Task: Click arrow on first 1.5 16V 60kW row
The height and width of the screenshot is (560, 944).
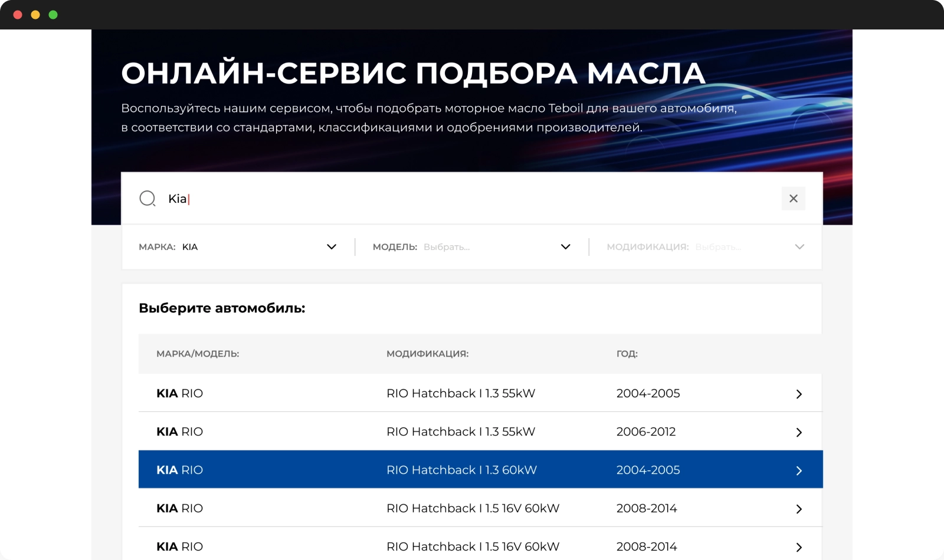Action: pos(799,509)
